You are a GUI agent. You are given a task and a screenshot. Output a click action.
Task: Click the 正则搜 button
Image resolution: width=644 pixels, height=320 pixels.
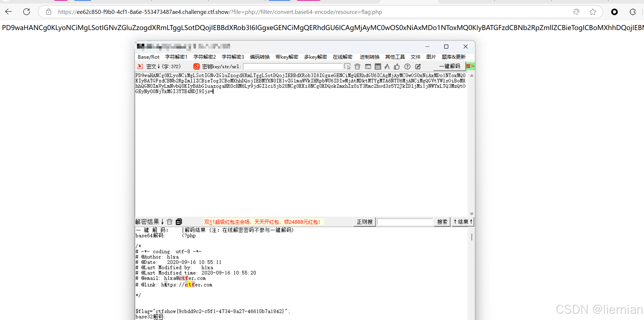point(364,222)
